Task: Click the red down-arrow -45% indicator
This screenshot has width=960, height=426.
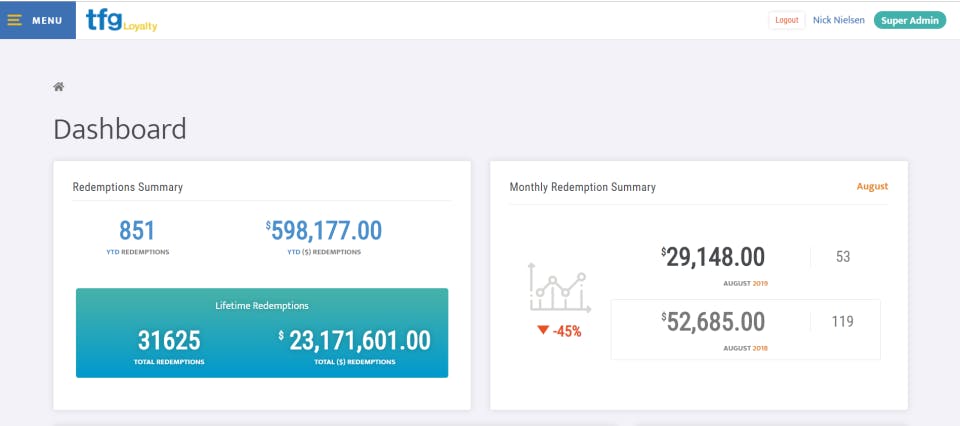Action: (x=558, y=331)
